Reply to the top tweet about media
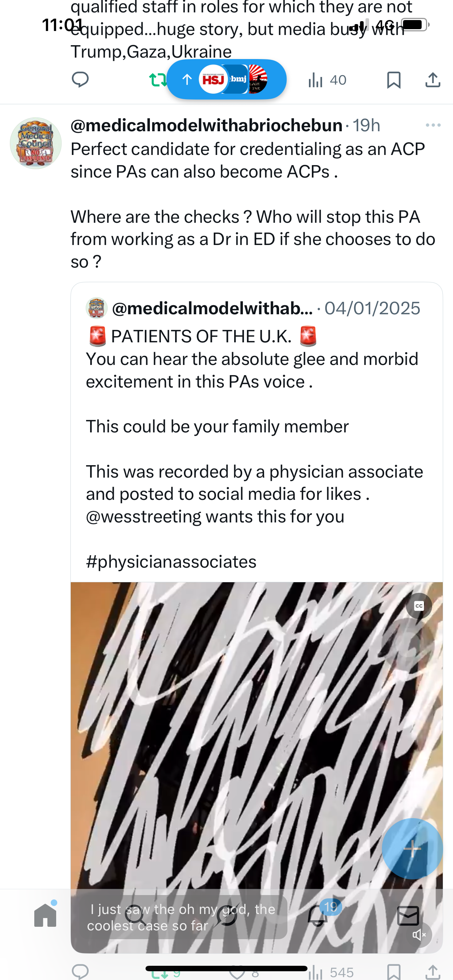This screenshot has width=453, height=980. pos(80,79)
